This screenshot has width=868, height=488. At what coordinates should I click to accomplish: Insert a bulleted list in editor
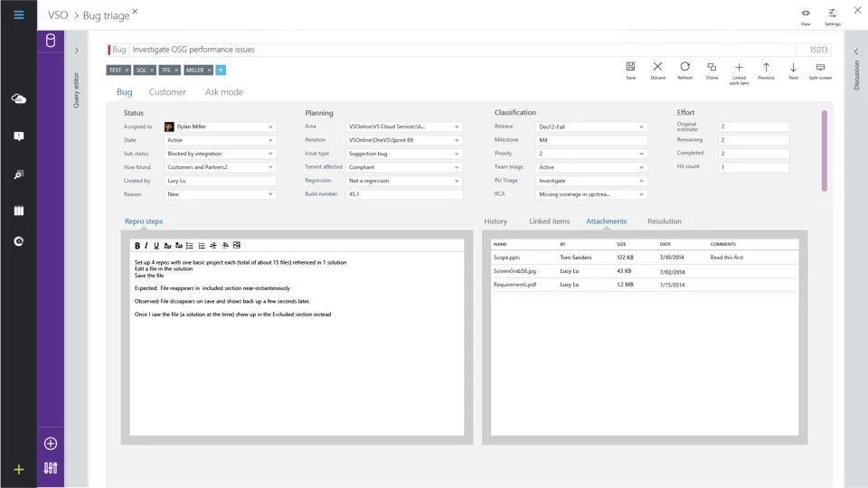point(190,246)
